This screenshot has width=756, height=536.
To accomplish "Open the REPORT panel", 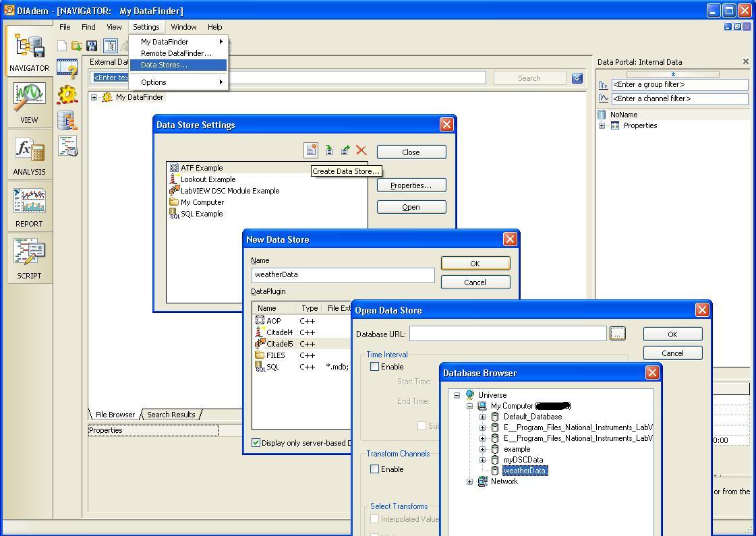I will (x=29, y=207).
